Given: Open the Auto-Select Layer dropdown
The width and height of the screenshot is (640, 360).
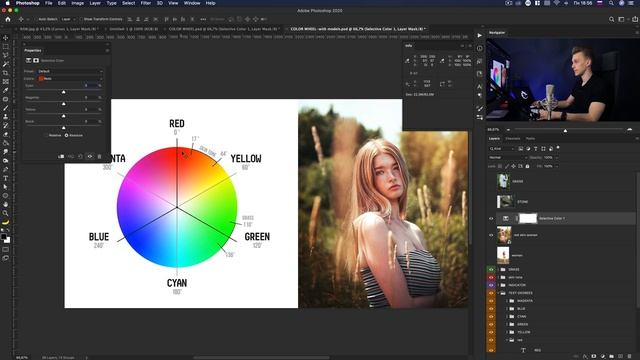Looking at the screenshot, I should (68, 19).
